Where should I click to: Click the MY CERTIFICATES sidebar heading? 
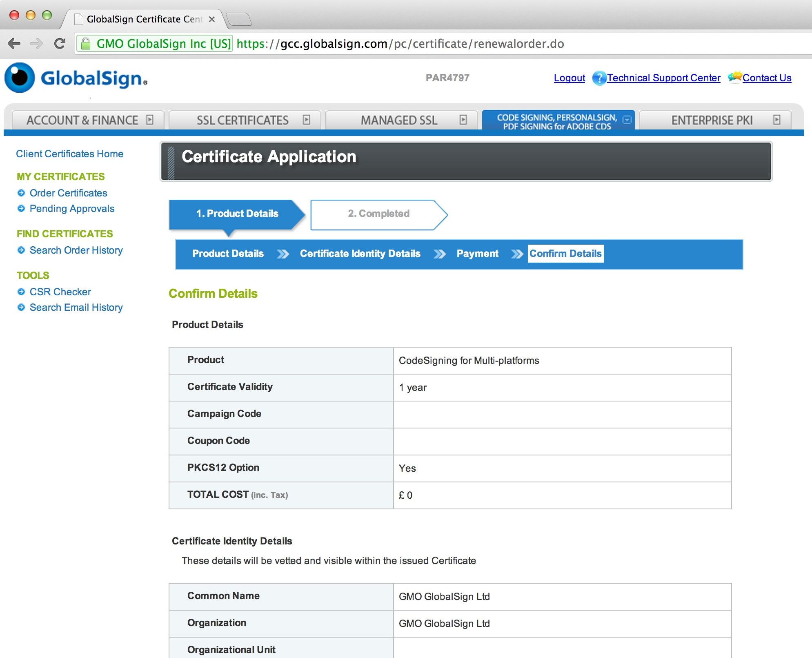(60, 177)
